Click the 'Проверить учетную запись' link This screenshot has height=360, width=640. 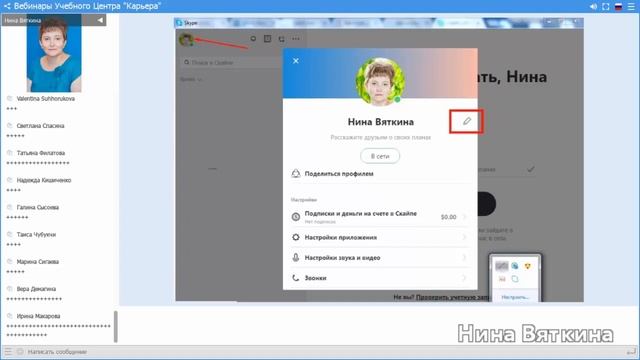[x=452, y=297]
